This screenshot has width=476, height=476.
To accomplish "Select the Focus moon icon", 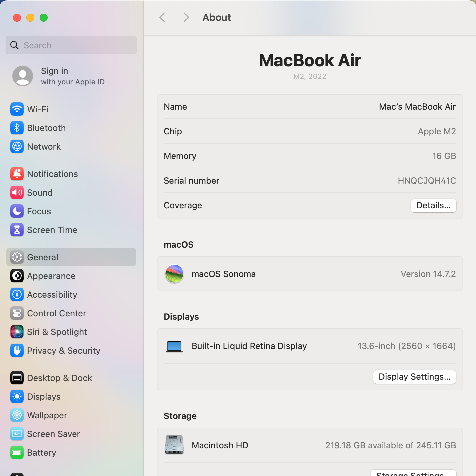I will pos(17,211).
